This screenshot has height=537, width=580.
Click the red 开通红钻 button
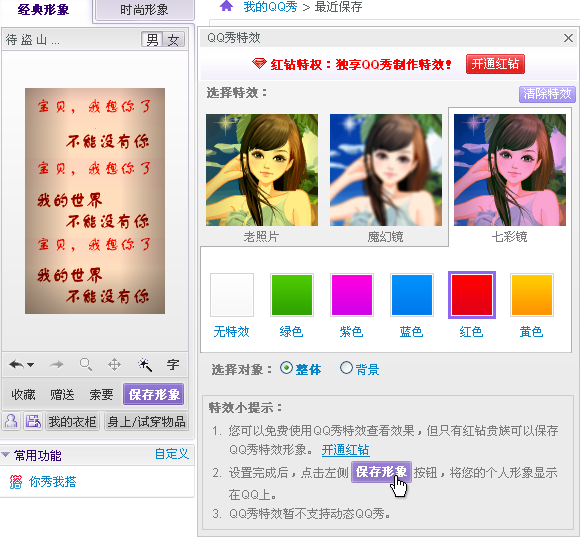pyautogui.click(x=495, y=64)
